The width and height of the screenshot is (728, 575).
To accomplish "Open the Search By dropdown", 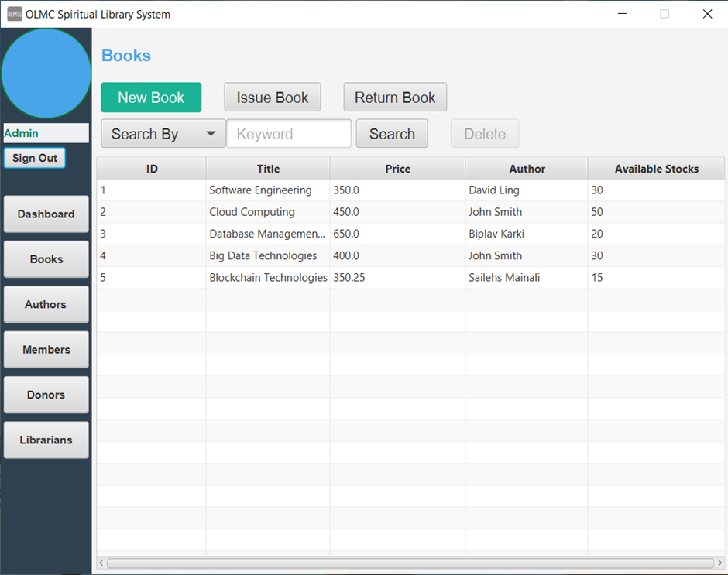I will pyautogui.click(x=155, y=133).
